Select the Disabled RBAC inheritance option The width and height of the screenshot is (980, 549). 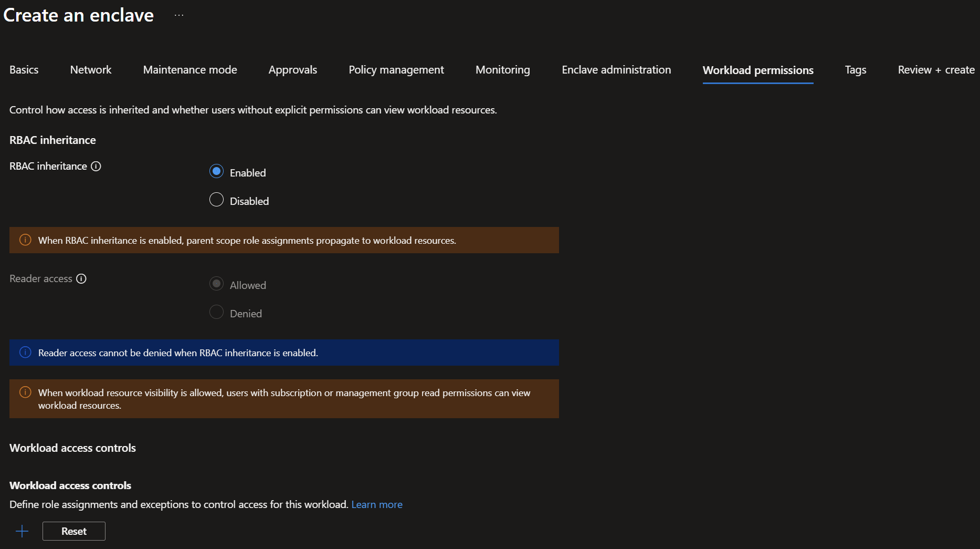216,200
